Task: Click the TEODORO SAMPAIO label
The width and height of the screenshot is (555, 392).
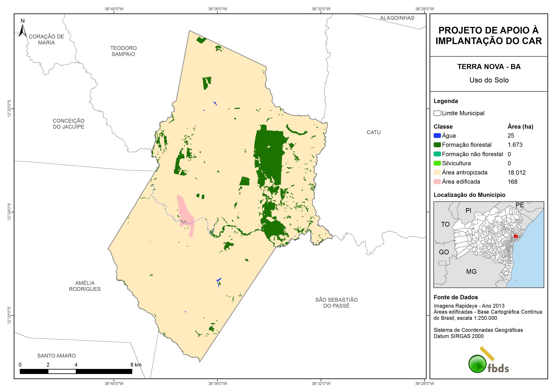Action: (x=123, y=51)
